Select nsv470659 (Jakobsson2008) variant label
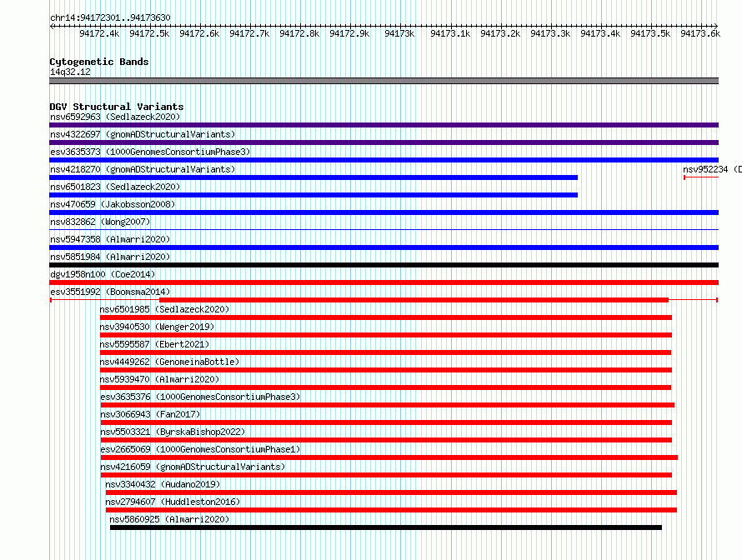Viewport: 742px width, 560px height. [113, 204]
